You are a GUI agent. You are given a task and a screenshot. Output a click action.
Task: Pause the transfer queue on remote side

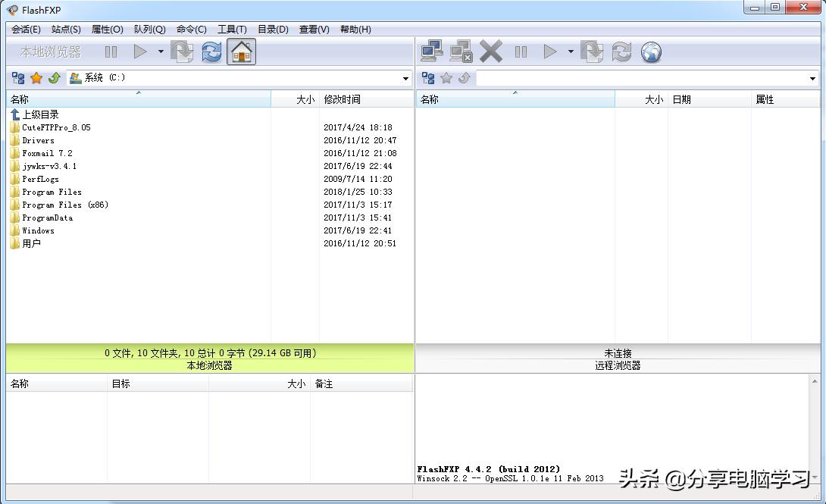tap(521, 52)
